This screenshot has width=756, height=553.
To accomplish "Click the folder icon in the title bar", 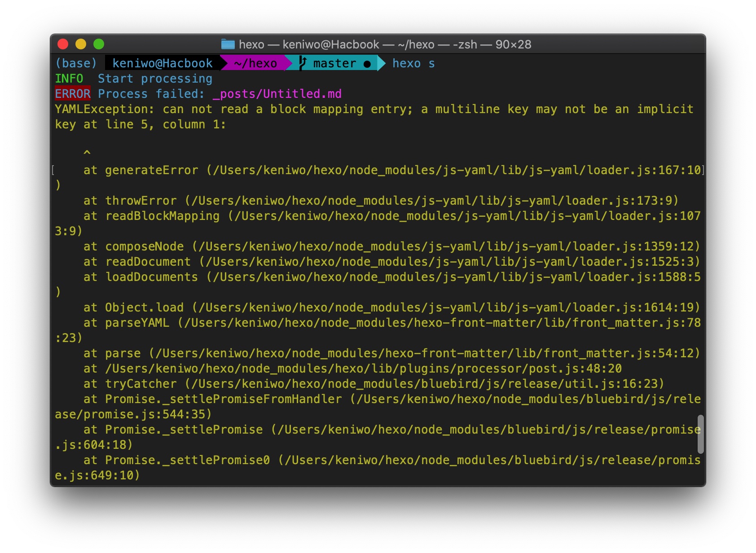I will tap(228, 44).
